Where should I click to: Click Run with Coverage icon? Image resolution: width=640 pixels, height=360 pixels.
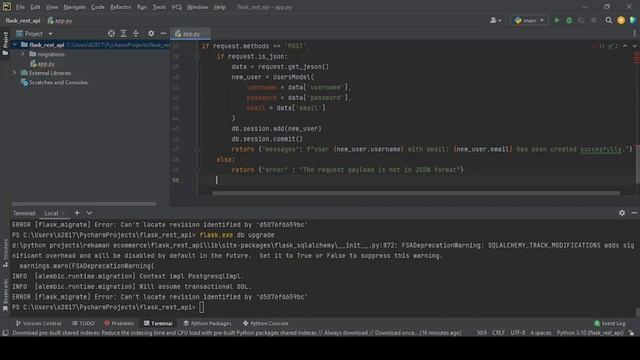pyautogui.click(x=581, y=20)
